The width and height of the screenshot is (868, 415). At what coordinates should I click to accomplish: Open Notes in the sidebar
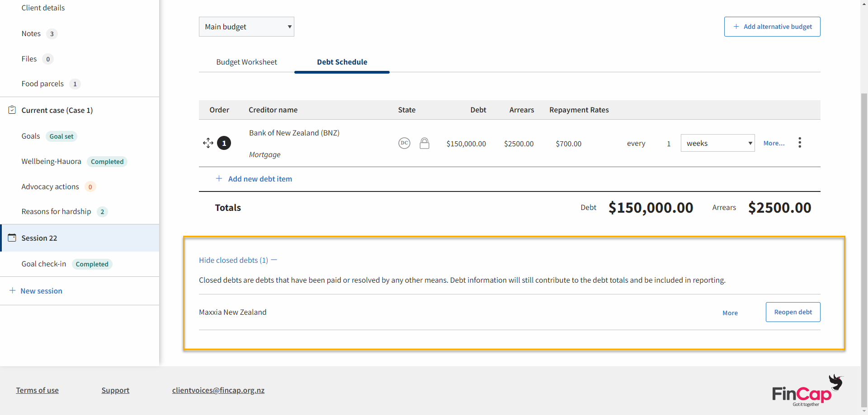coord(31,33)
